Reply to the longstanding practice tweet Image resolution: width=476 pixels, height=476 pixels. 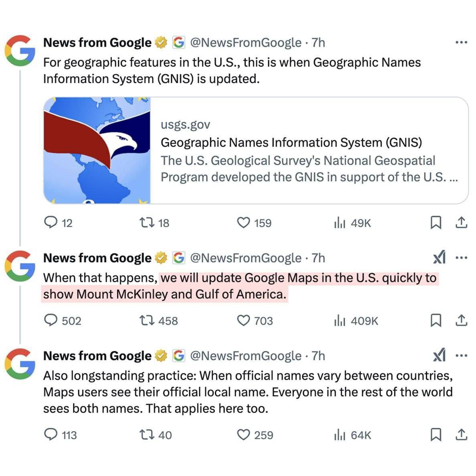pos(51,435)
